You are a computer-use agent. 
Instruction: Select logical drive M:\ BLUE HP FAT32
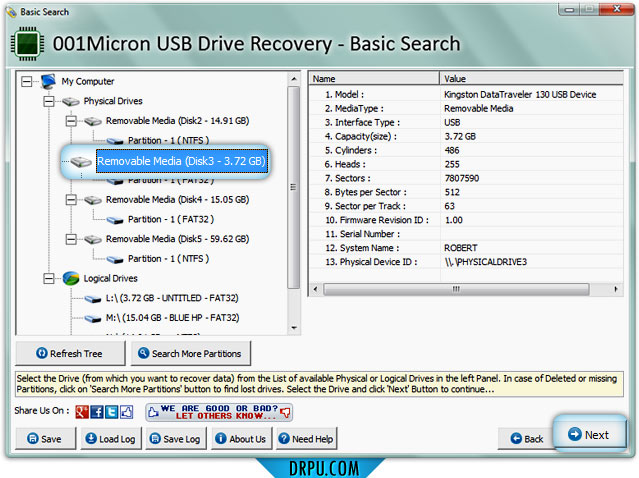pyautogui.click(x=172, y=318)
